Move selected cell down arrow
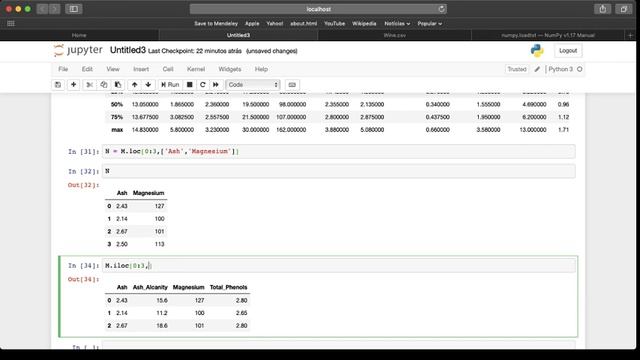Image resolution: width=640 pixels, height=360 pixels. point(148,84)
